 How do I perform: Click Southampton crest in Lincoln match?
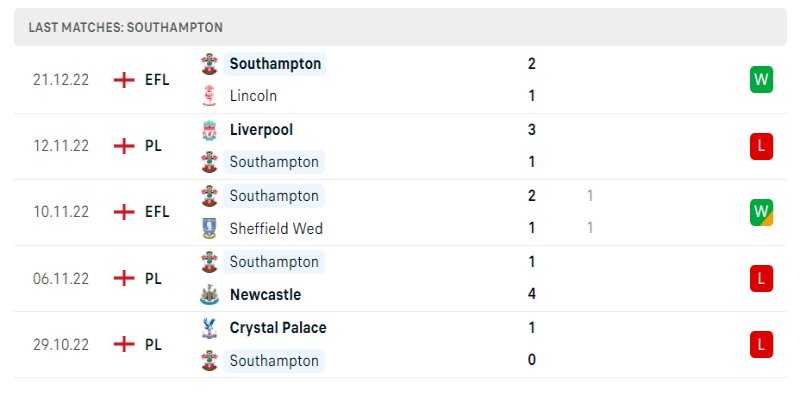click(209, 64)
